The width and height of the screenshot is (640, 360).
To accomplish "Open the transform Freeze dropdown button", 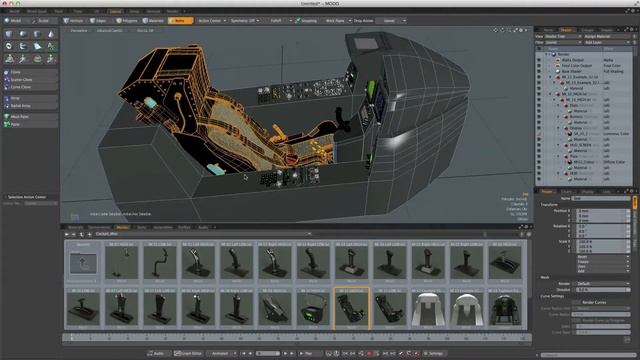I will pyautogui.click(x=603, y=261).
